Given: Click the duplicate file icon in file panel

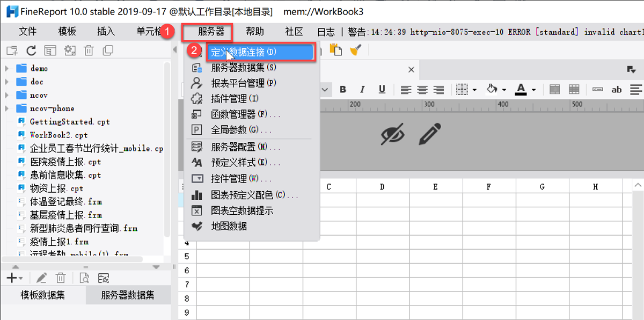Looking at the screenshot, I should tap(108, 50).
